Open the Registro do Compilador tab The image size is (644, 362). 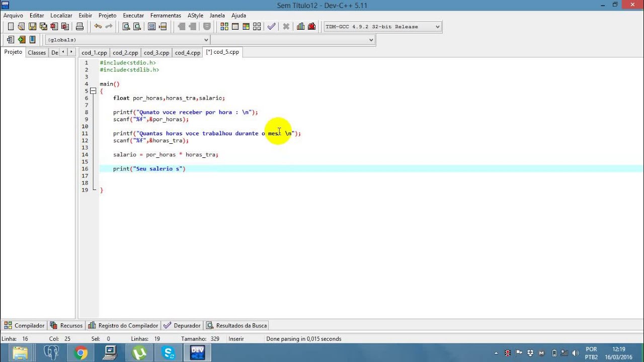(x=123, y=325)
